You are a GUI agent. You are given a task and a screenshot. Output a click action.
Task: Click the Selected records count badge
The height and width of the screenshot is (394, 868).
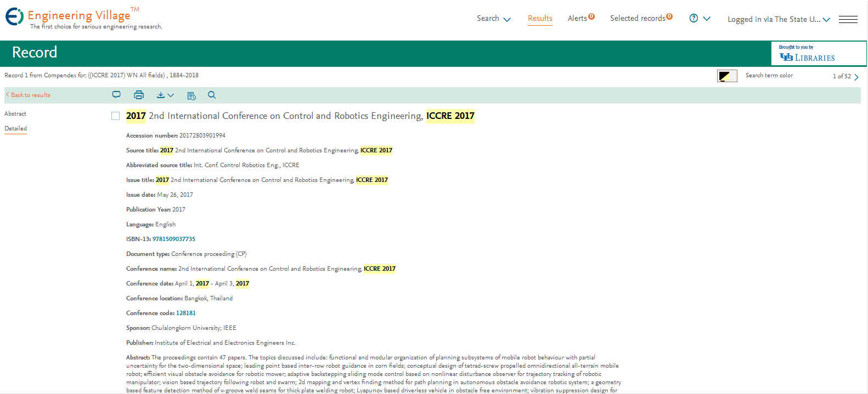coord(669,16)
